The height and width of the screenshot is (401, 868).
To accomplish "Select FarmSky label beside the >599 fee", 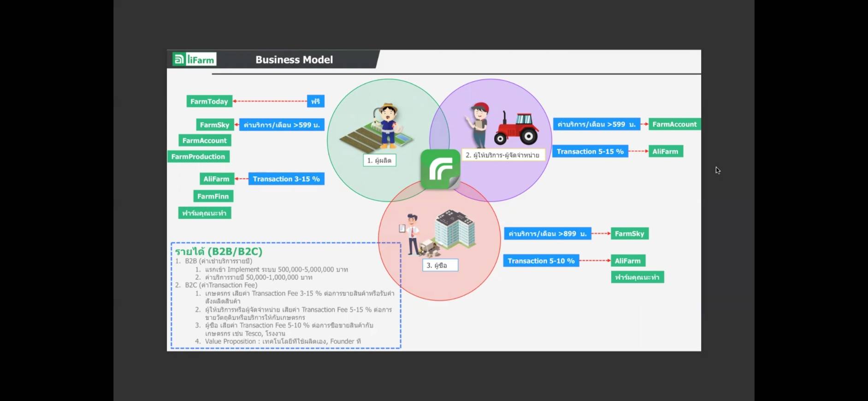I will (x=214, y=125).
